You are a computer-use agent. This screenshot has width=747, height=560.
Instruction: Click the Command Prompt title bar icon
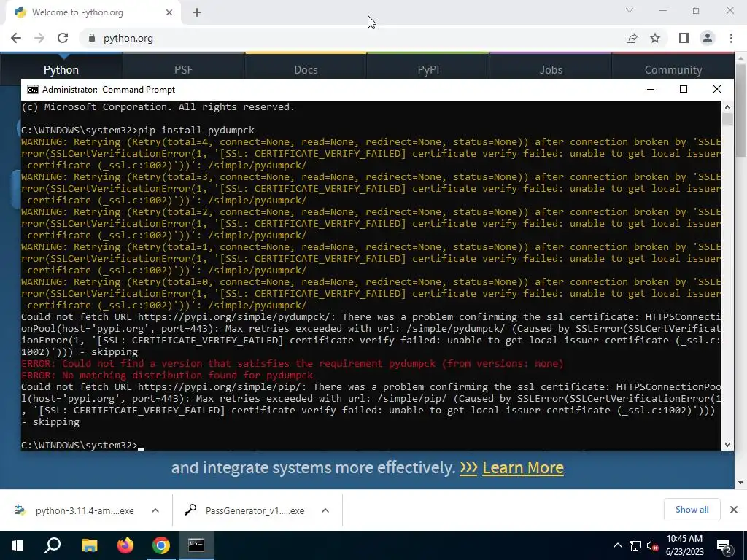tap(32, 90)
